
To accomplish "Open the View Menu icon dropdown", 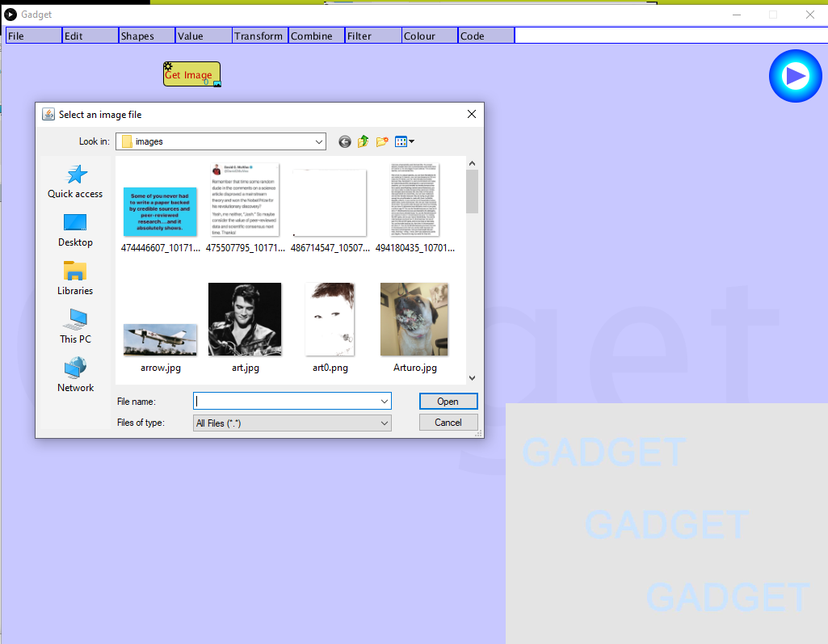I will click(x=405, y=141).
